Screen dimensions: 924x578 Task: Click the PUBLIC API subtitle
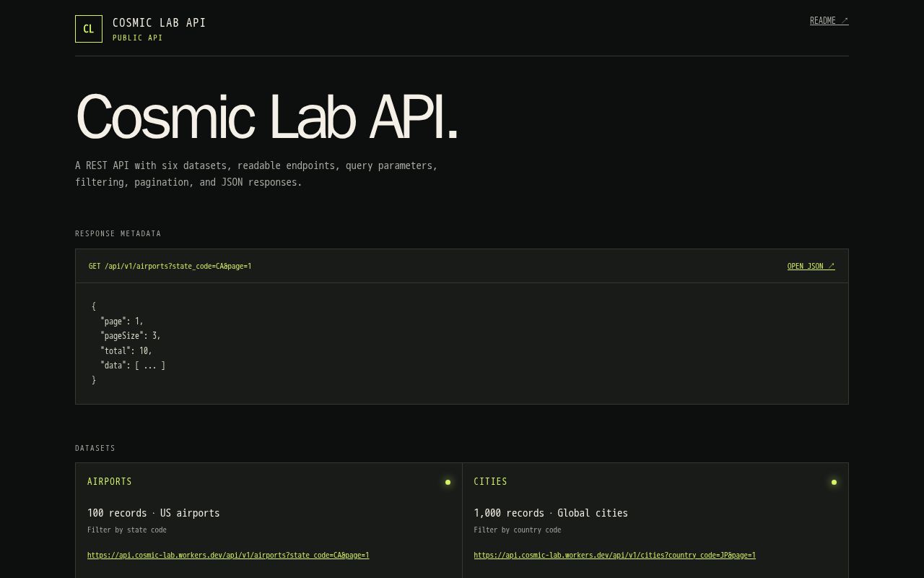(x=138, y=38)
